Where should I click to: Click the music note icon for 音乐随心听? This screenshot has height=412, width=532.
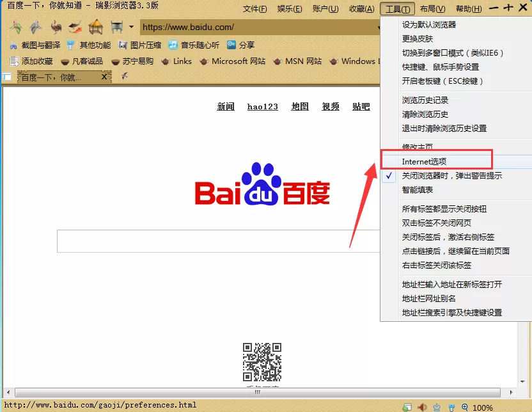pyautogui.click(x=173, y=45)
